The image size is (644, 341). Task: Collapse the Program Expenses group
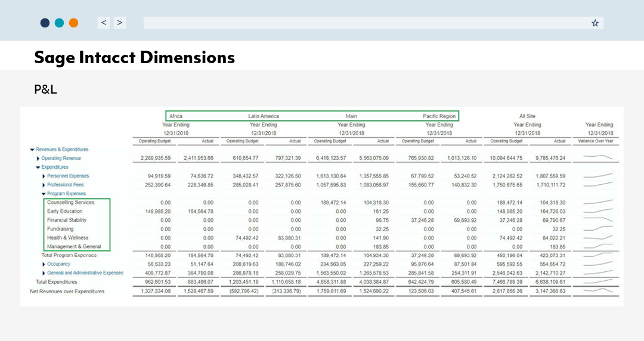tap(44, 194)
